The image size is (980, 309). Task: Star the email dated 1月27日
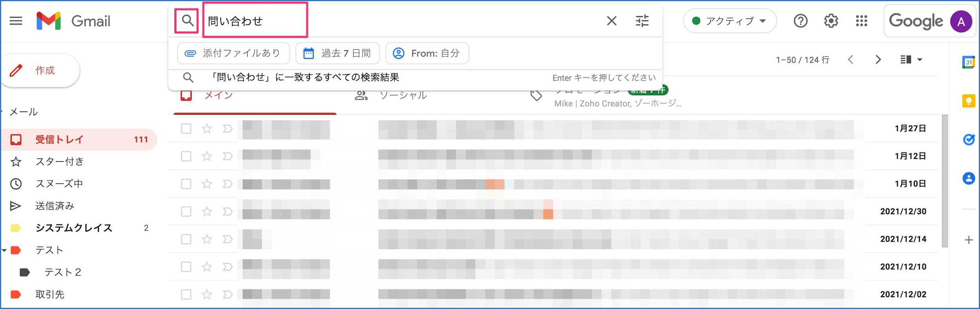point(207,128)
